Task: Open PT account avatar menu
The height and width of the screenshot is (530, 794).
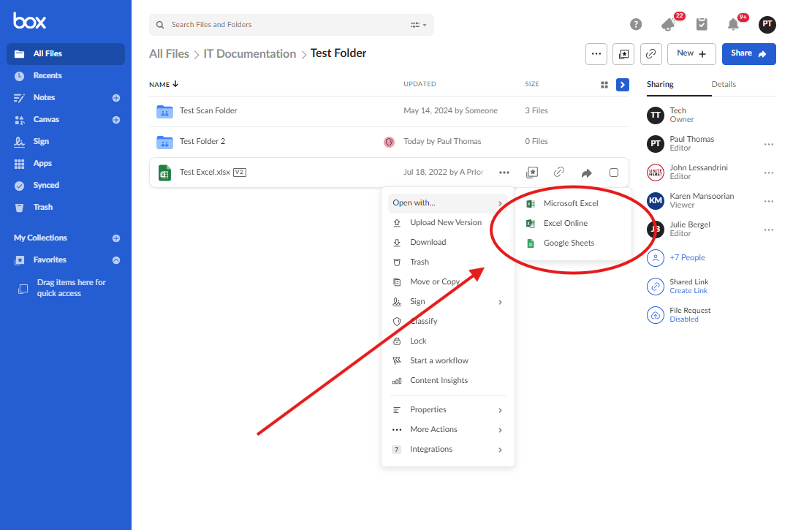Action: (x=767, y=24)
